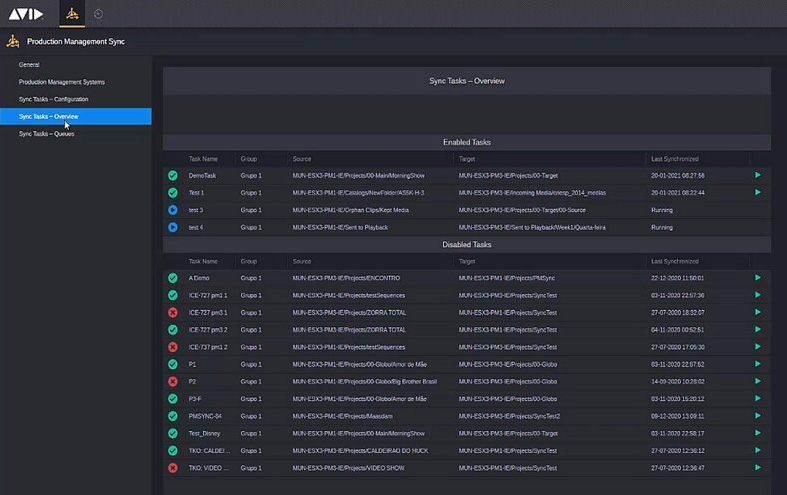Click the ICE-737 pm1 2 red error icon
This screenshot has width=787, height=495.
pyautogui.click(x=173, y=347)
